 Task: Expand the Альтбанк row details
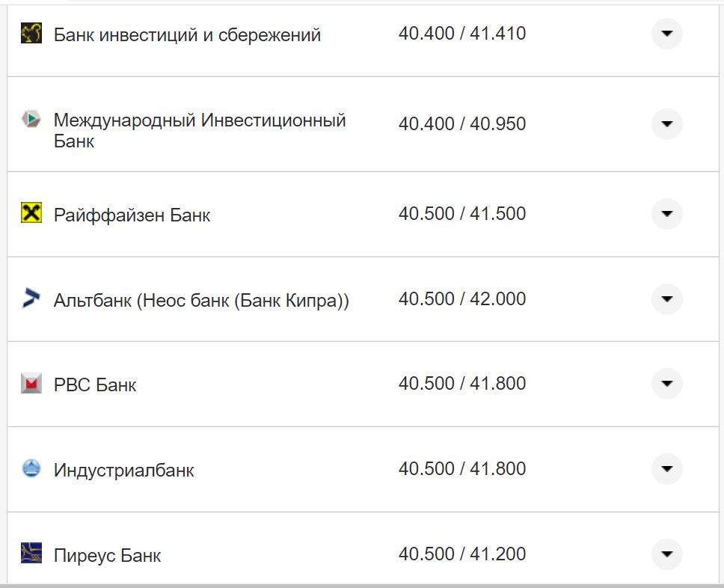click(666, 298)
